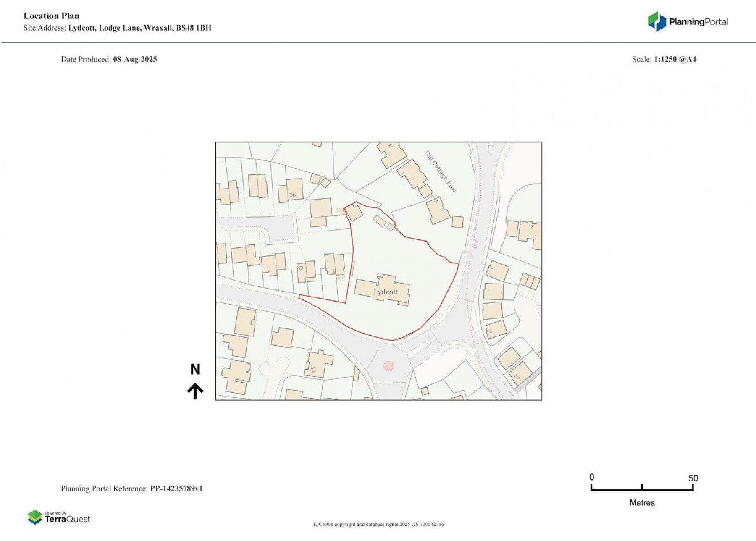Select house number 12 on the map
This screenshot has height=541, width=756.
pyautogui.click(x=314, y=370)
